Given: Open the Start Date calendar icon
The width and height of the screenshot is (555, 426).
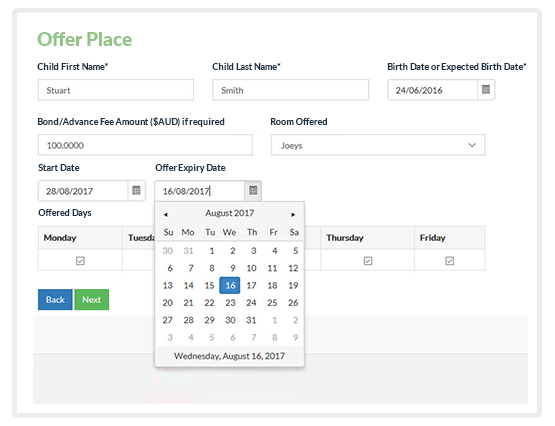Looking at the screenshot, I should tap(136, 191).
